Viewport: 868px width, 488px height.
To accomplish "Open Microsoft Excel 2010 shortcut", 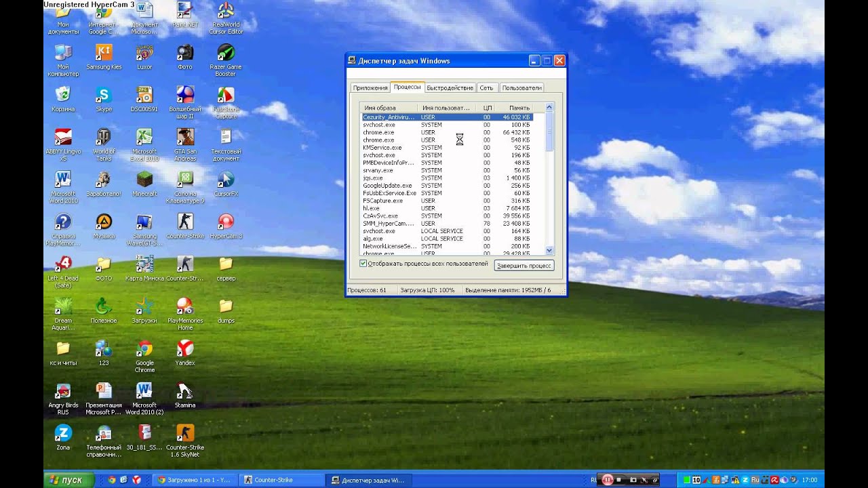I will click(x=144, y=144).
